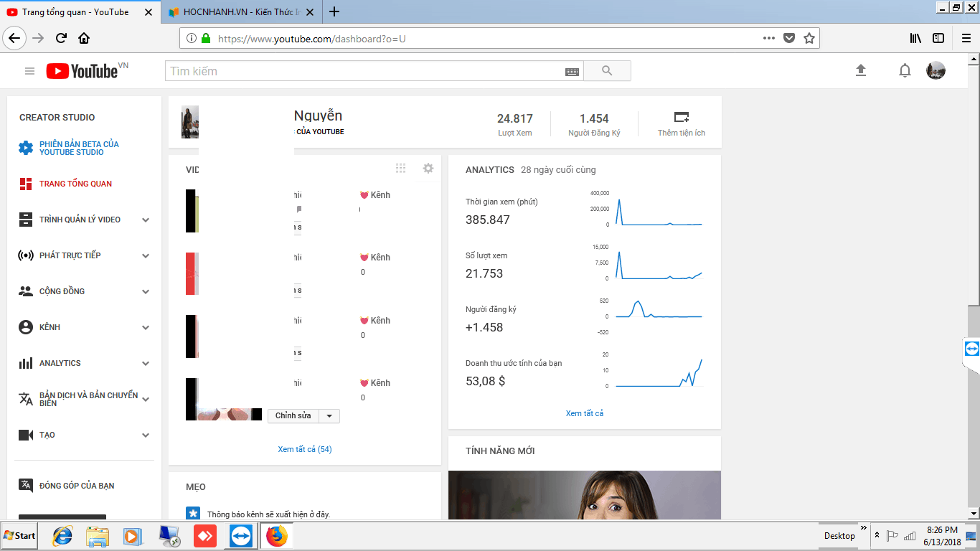Open the YouTube hamburger guide menu
The width and height of the screenshot is (980, 551).
click(29, 71)
